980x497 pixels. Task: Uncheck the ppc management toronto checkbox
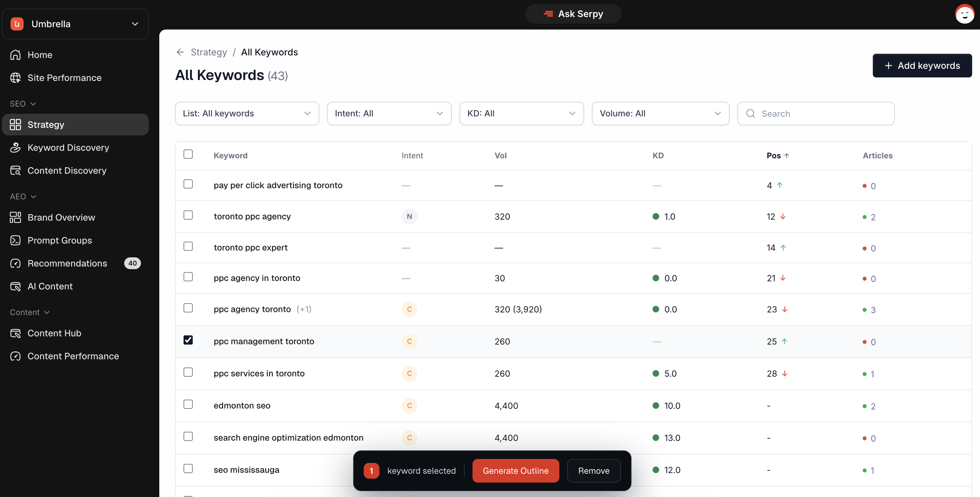[x=188, y=340]
